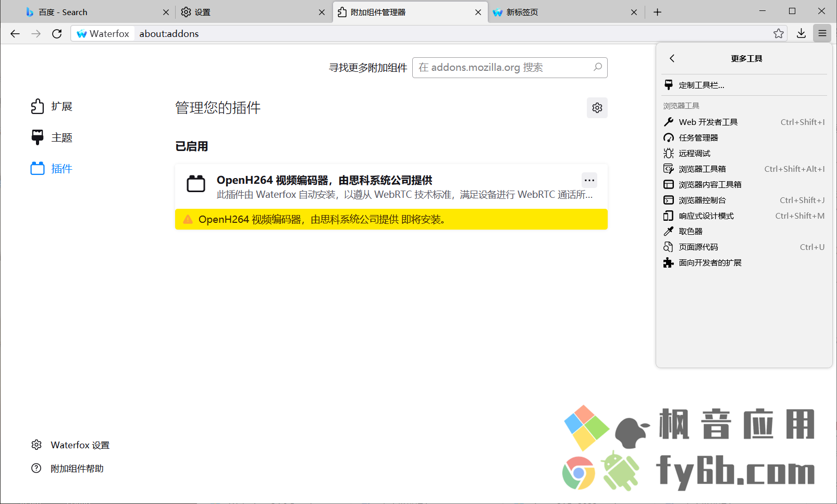The image size is (837, 504).
Task: Open 浏览器内容工具箱
Action: click(x=744, y=184)
